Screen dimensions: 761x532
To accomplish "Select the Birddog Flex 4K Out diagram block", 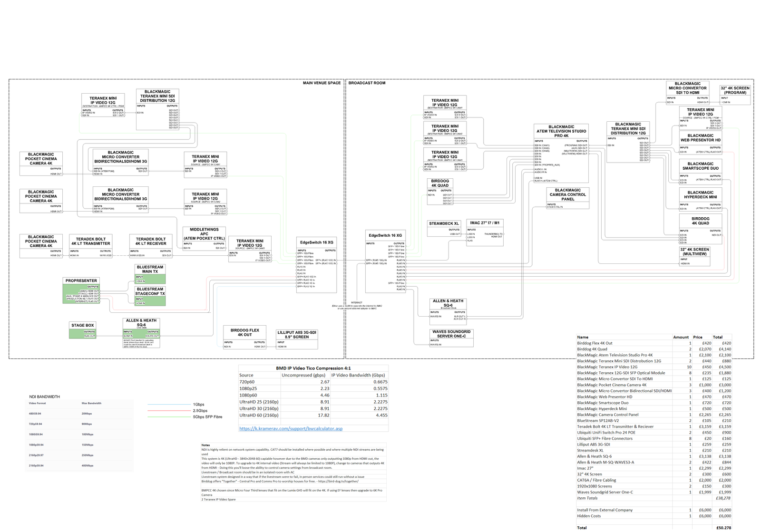I will click(245, 338).
